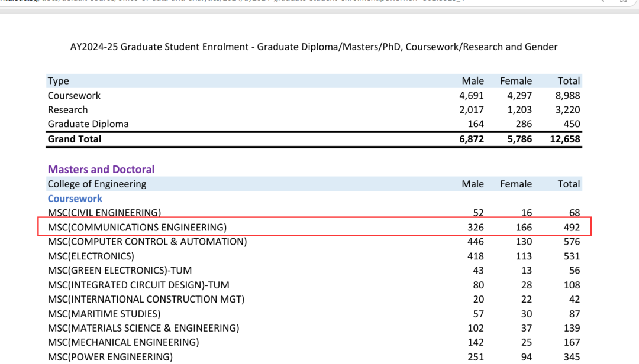
Task: Click the 'College of Engineering' header
Action: [97, 184]
